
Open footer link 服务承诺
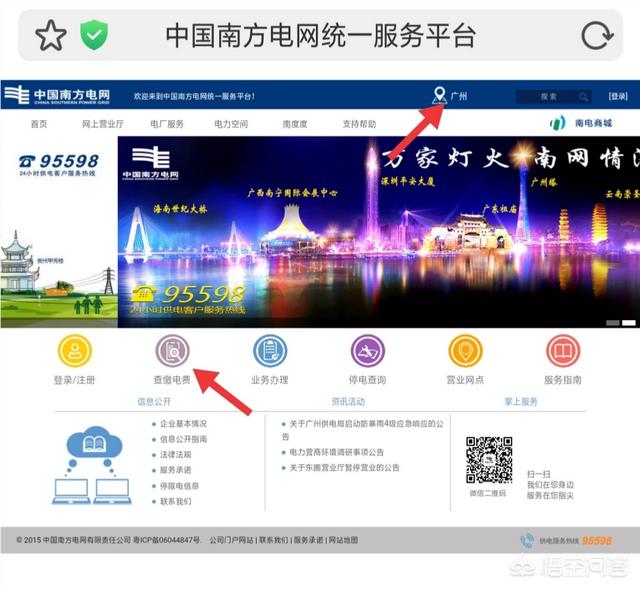[309, 540]
